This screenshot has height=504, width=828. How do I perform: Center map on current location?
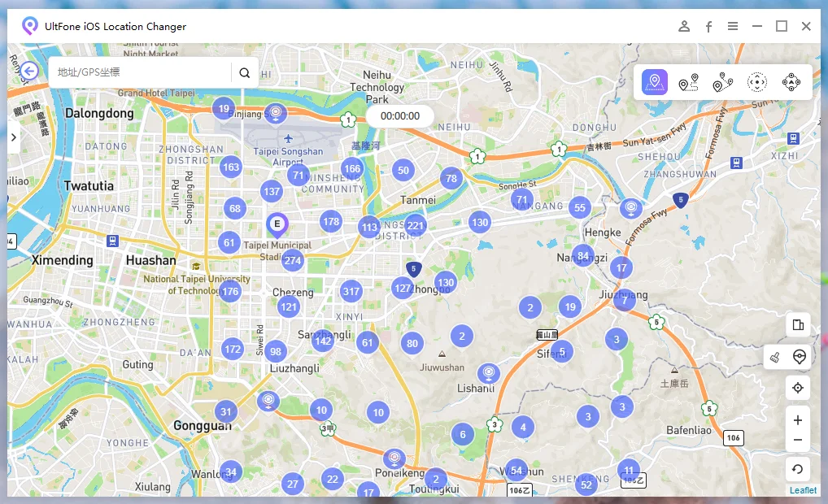[x=798, y=388]
